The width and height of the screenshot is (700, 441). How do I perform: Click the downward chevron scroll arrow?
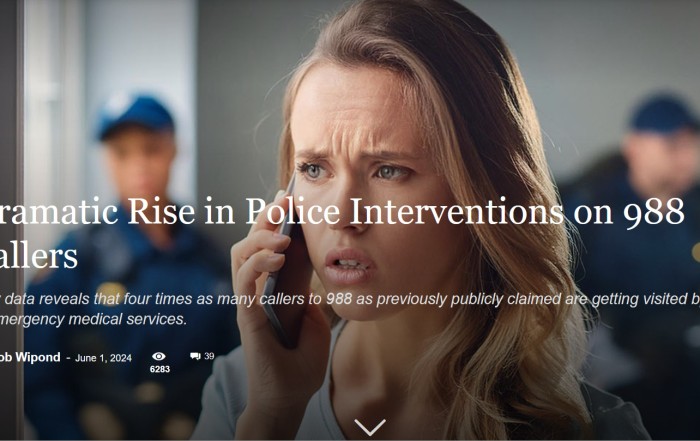370,427
